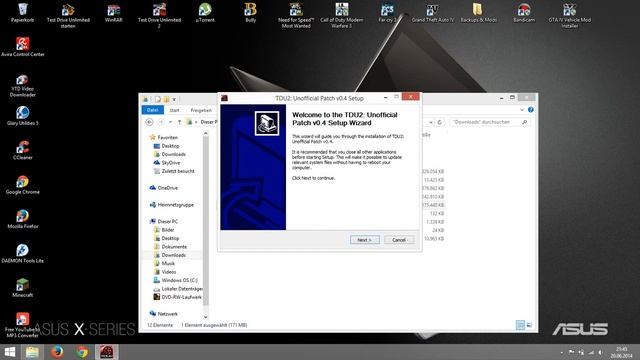The image size is (640, 360).
Task: Click the Downloads durchsuchen search box
Action: 490,122
